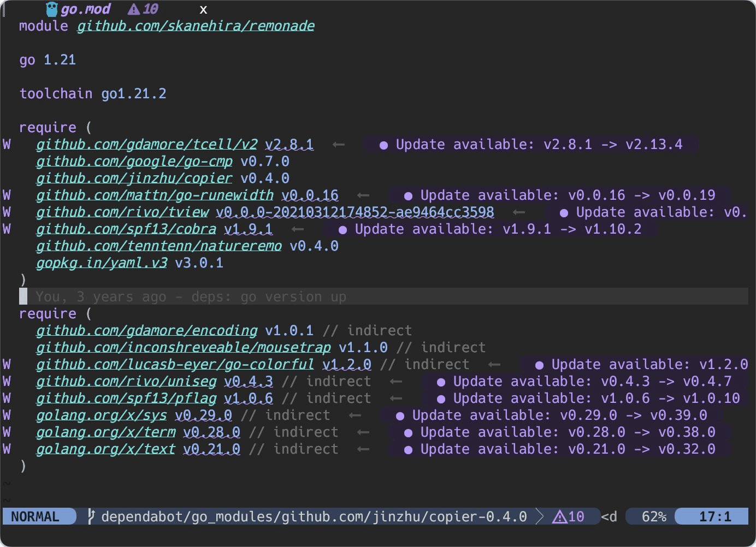Screen dimensions: 756x547
Task: Click the 62% scroll position indicator
Action: point(653,516)
